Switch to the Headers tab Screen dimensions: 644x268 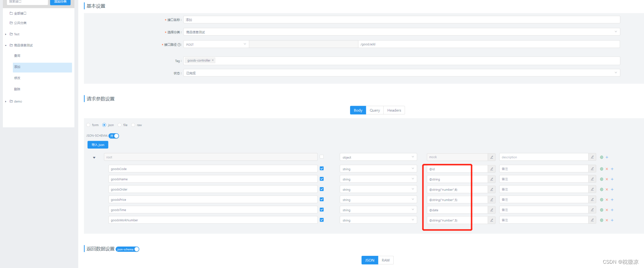coord(394,110)
